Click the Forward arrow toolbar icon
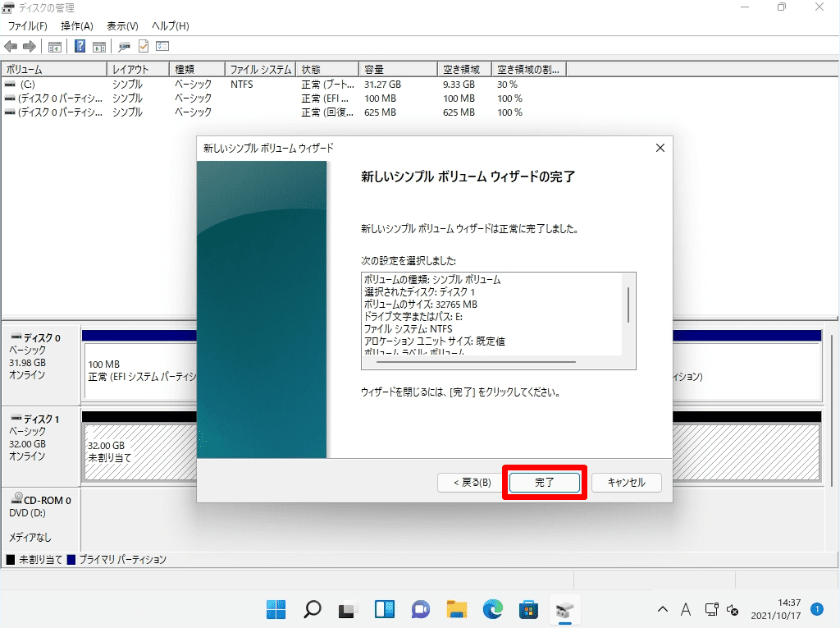 30,47
